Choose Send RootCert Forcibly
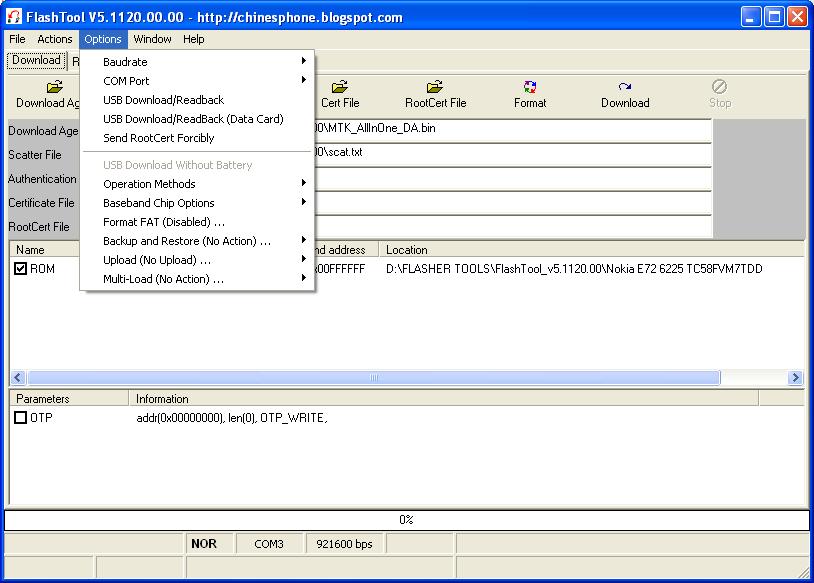 [x=197, y=138]
